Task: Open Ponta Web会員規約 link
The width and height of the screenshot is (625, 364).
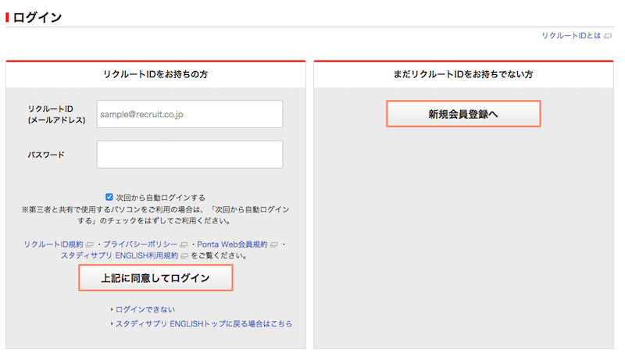Action: pyautogui.click(x=232, y=244)
